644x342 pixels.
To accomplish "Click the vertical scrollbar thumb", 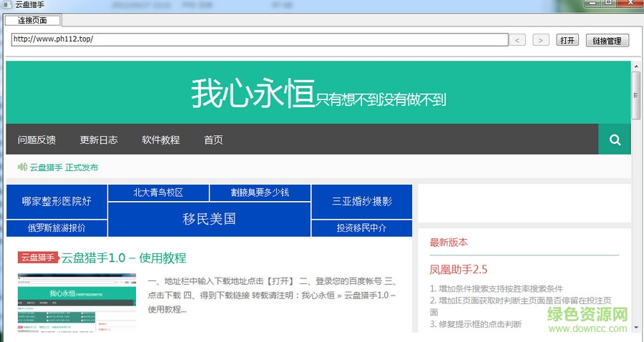I will [x=636, y=94].
